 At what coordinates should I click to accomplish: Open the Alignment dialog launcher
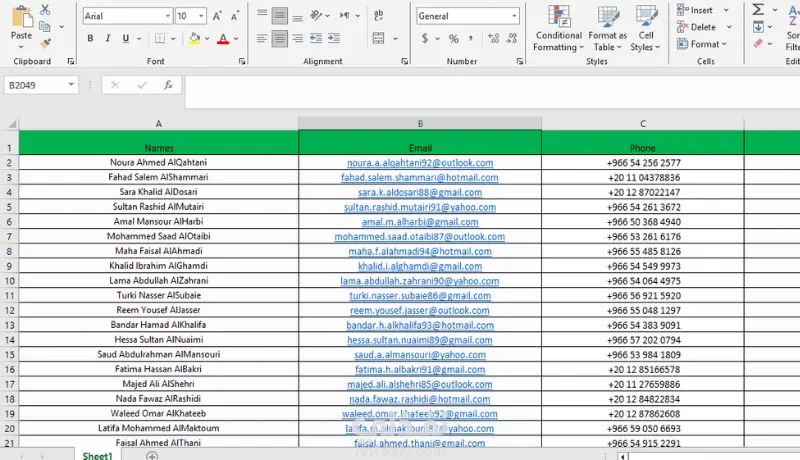(405, 61)
